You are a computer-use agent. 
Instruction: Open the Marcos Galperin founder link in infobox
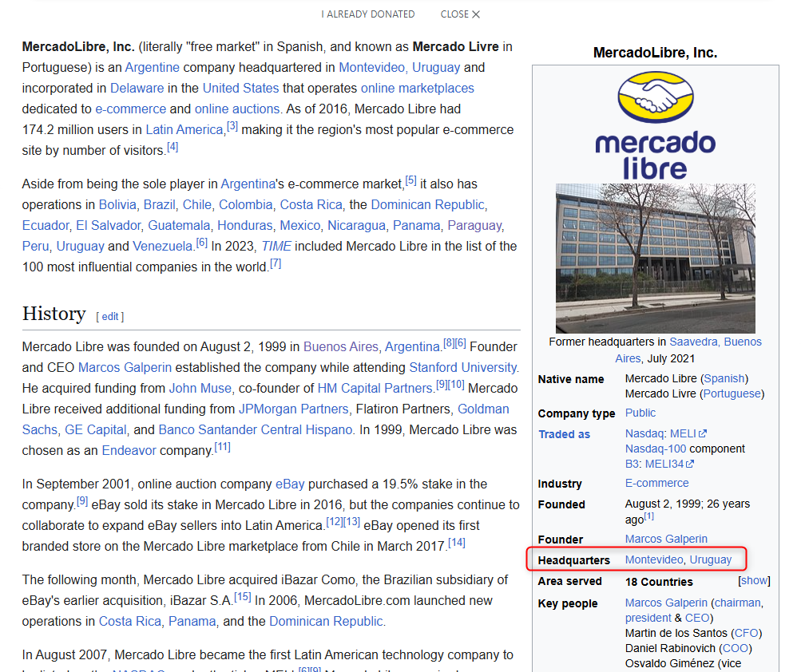[666, 540]
